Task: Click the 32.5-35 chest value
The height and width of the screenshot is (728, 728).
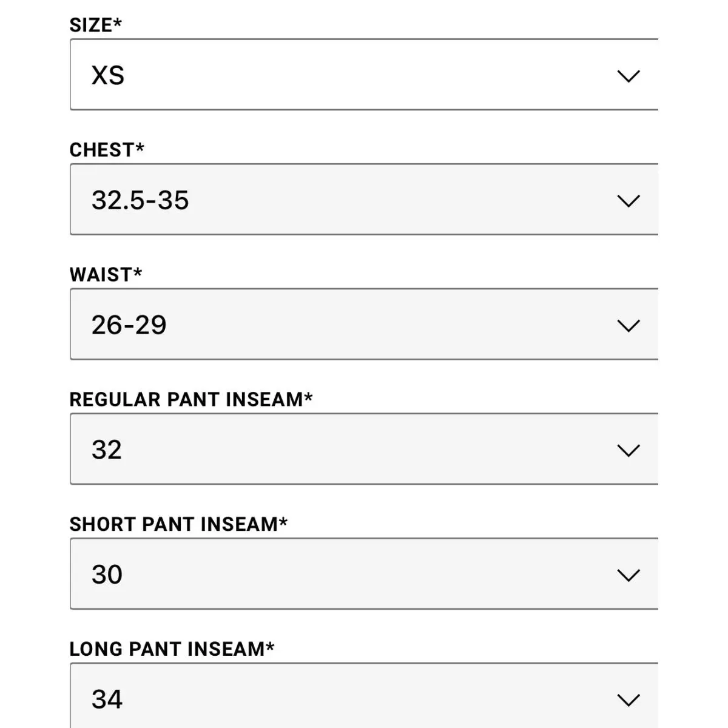Action: coord(140,200)
